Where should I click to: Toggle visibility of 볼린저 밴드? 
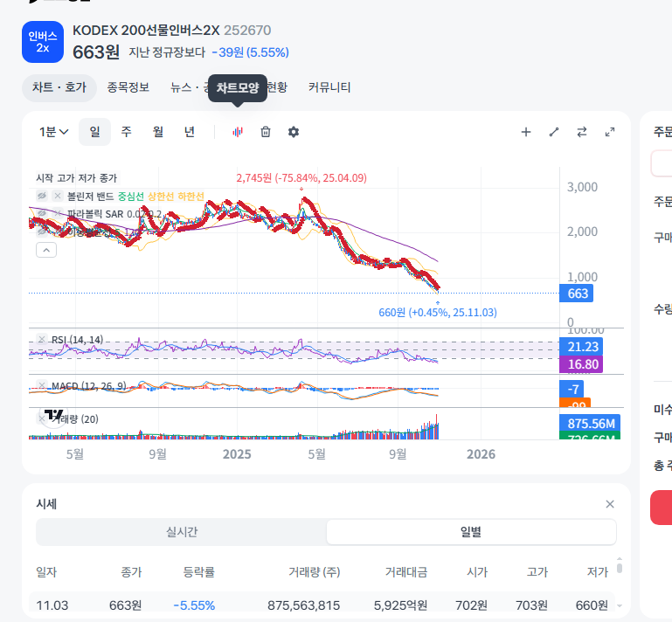click(x=42, y=196)
